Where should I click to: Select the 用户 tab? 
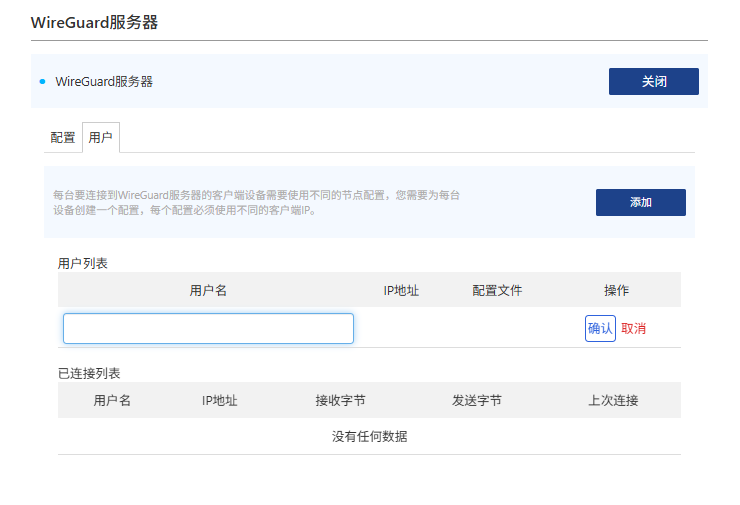coord(101,138)
